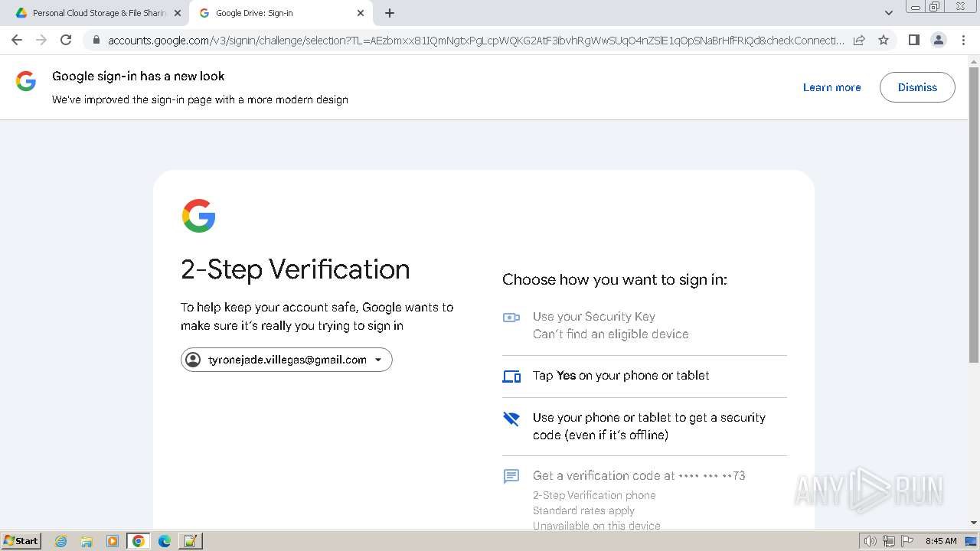980x551 pixels.
Task: Open File Explorer from taskbar
Action: (87, 541)
